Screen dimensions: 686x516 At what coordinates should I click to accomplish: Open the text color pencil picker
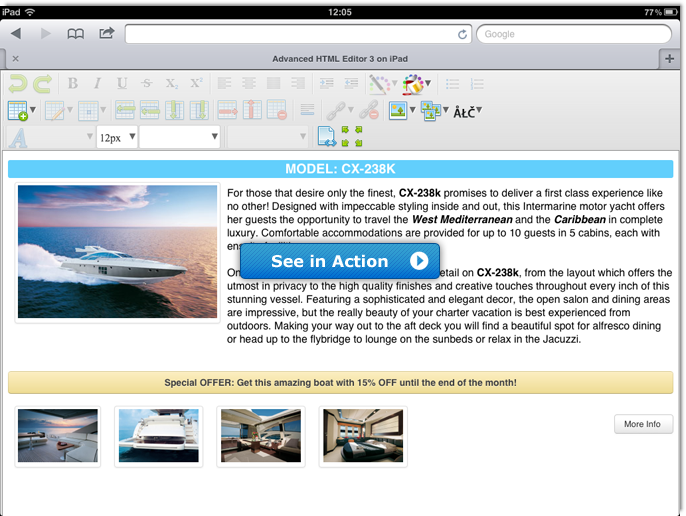click(x=379, y=84)
